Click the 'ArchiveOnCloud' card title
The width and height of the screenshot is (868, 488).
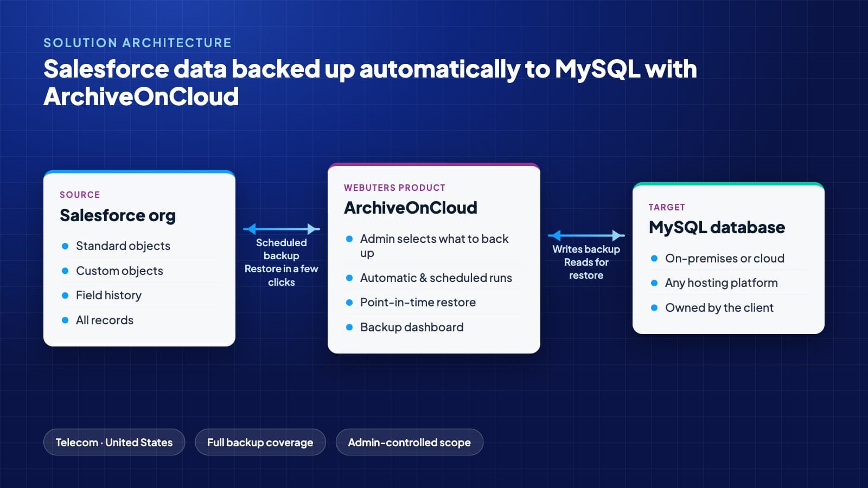[411, 208]
